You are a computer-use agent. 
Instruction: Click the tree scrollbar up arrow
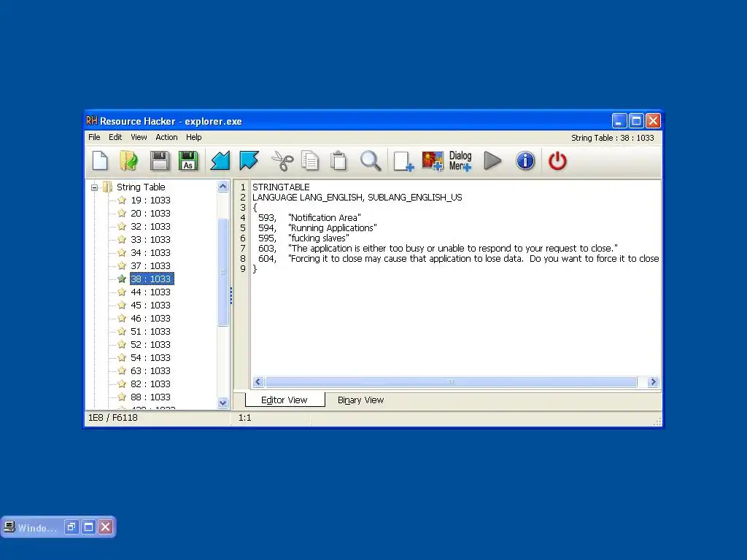[x=222, y=187]
